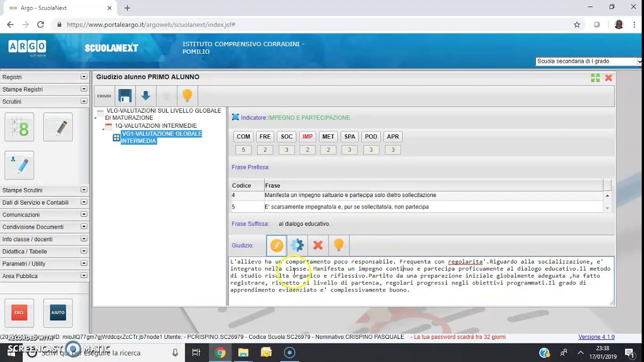This screenshot has height=362, width=644.
Task: Select the FRE indicator tab
Action: pyautogui.click(x=265, y=137)
